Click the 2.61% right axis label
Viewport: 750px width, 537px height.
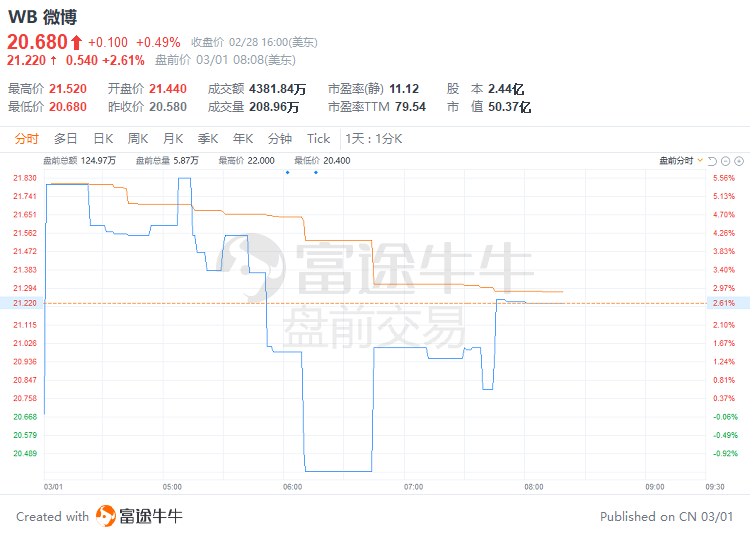(724, 303)
